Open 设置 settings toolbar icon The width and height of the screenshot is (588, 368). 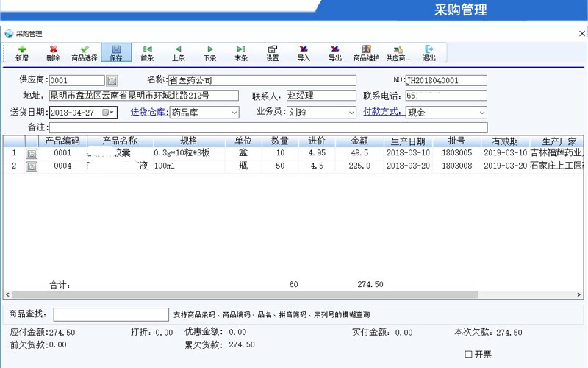click(x=272, y=53)
